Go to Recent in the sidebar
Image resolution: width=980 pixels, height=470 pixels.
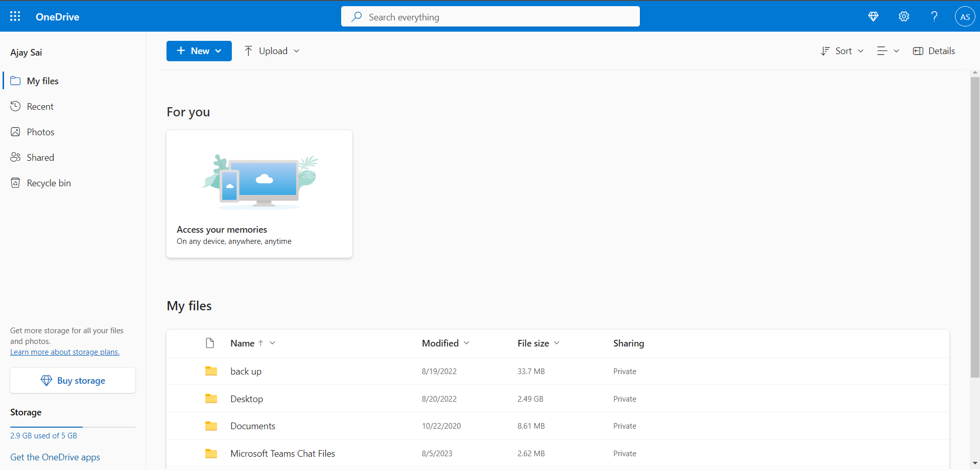click(40, 107)
